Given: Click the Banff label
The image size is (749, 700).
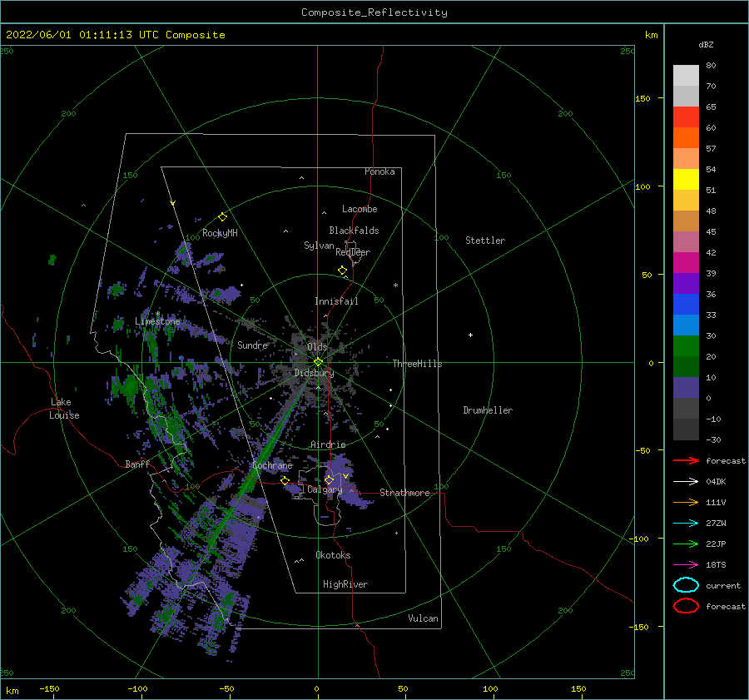Looking at the screenshot, I should pyautogui.click(x=137, y=464).
